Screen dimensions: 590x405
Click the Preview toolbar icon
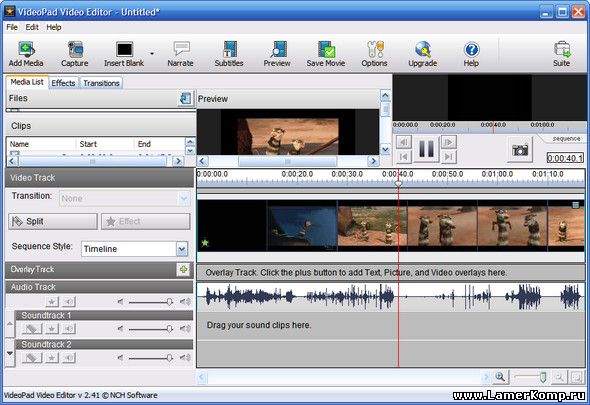277,54
